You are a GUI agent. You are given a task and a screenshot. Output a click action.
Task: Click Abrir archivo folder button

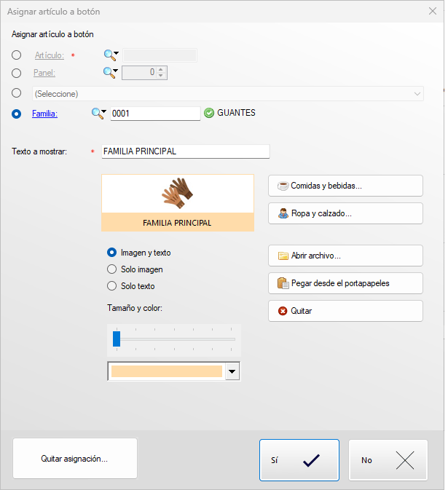tap(345, 256)
